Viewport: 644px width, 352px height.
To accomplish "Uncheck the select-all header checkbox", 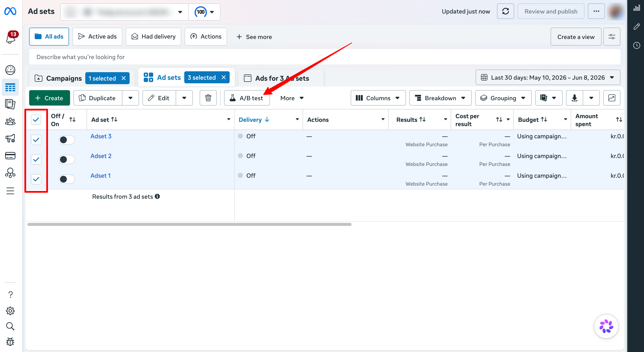I will point(36,120).
